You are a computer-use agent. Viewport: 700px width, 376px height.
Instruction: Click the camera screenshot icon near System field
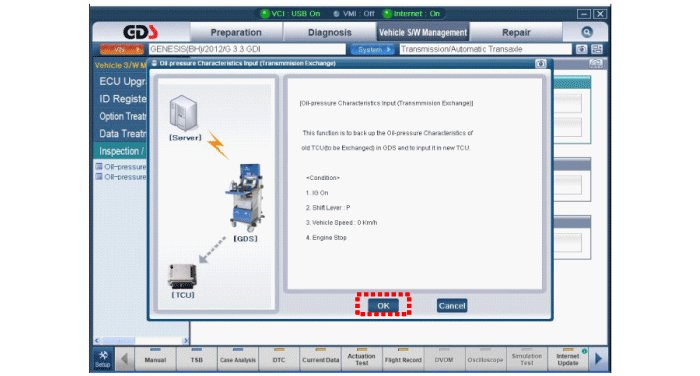581,49
